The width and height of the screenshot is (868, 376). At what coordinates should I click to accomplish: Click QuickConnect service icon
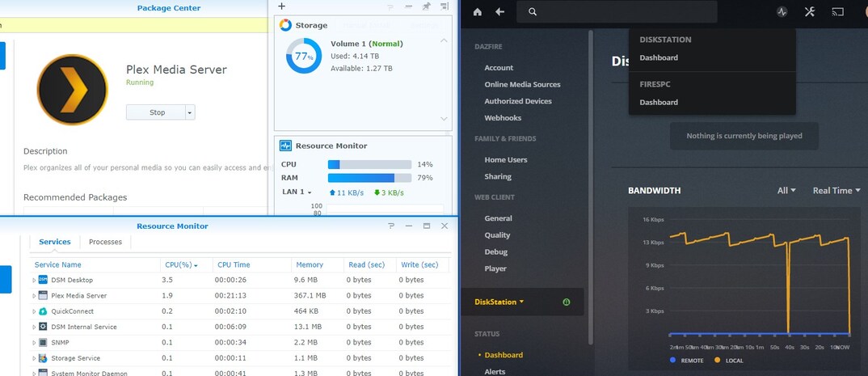pyautogui.click(x=43, y=311)
